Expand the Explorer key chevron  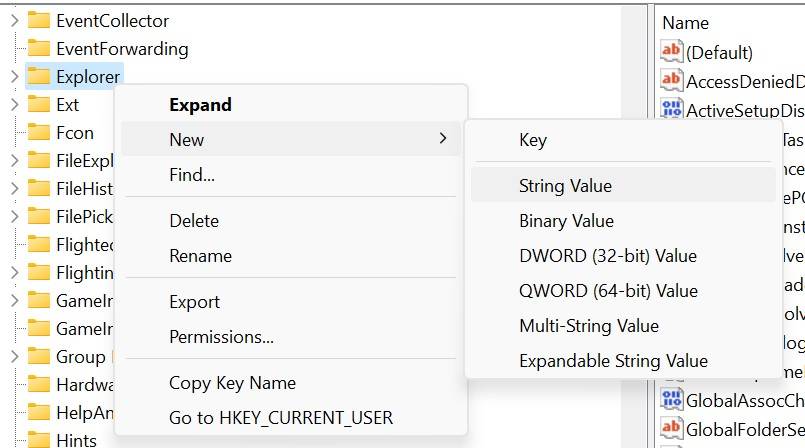(14, 77)
